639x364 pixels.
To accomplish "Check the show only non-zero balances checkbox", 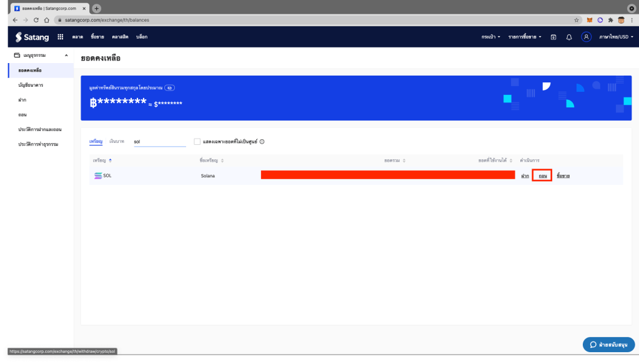I will point(197,142).
